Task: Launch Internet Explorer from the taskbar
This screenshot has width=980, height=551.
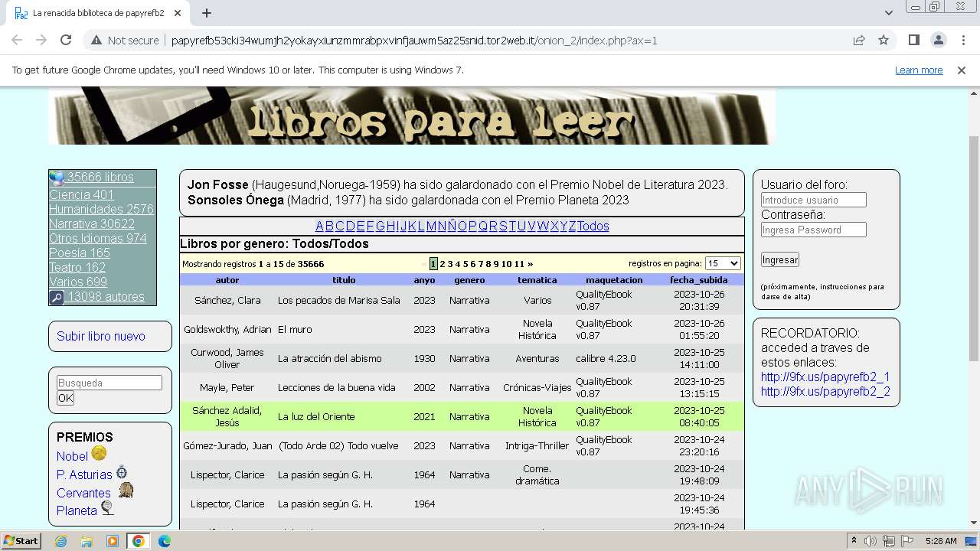Action: pyautogui.click(x=60, y=541)
